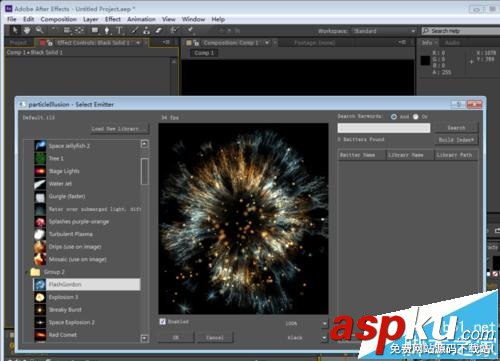
Task: Pick the Explosion 3 emitter
Action: [87, 297]
